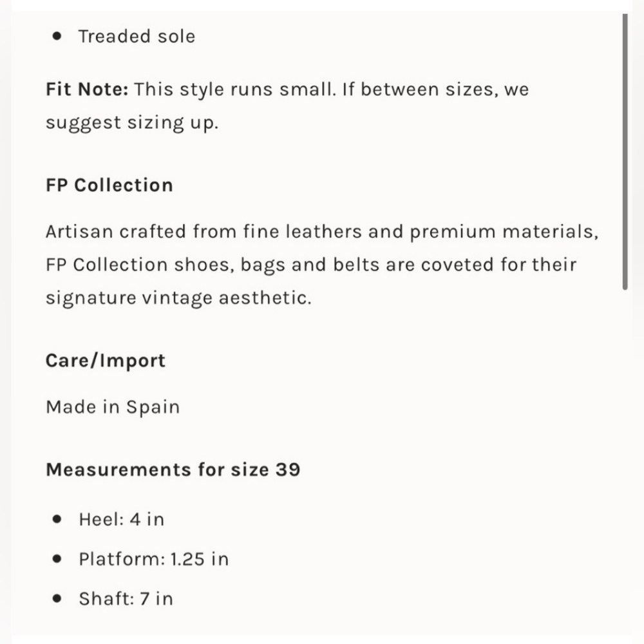Click 'This style runs small' sentence
Screen dimensions: 644x644
(235, 89)
